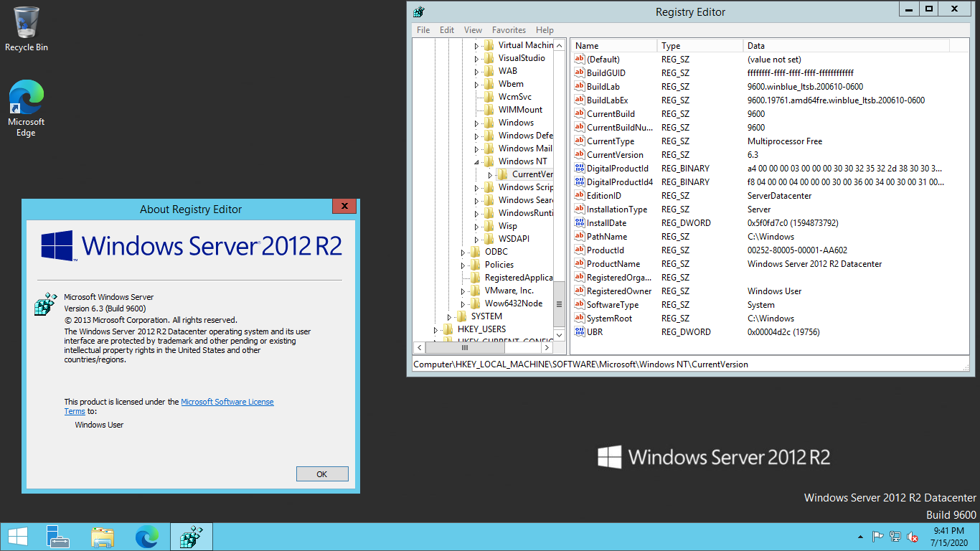Open the View menu in Registry Editor

[473, 30]
